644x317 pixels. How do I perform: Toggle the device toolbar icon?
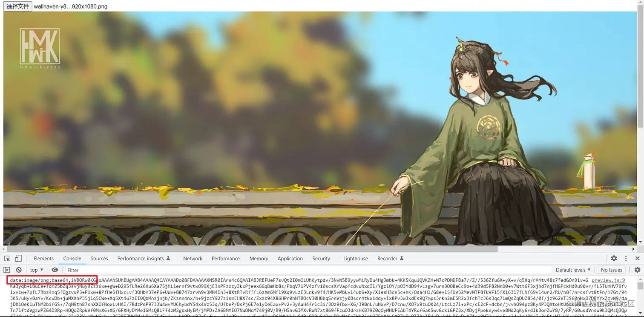pyautogui.click(x=18, y=259)
